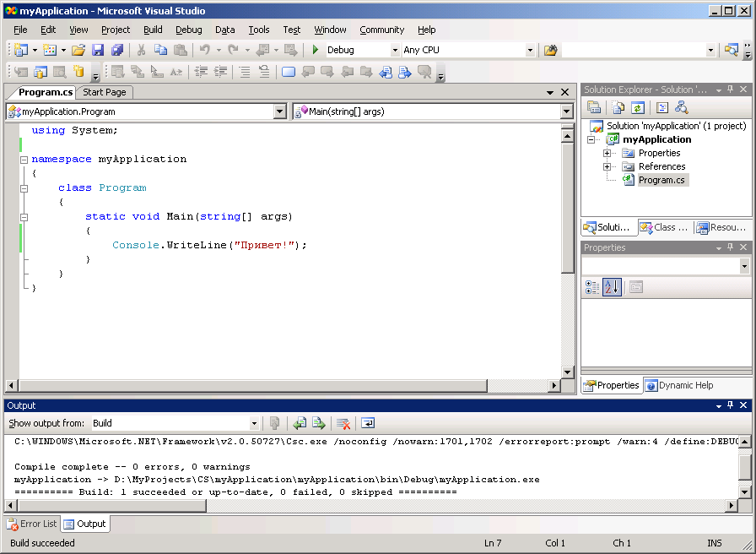756x554 pixels.
Task: Select Solution 'myApplication' root node
Action: coord(676,126)
